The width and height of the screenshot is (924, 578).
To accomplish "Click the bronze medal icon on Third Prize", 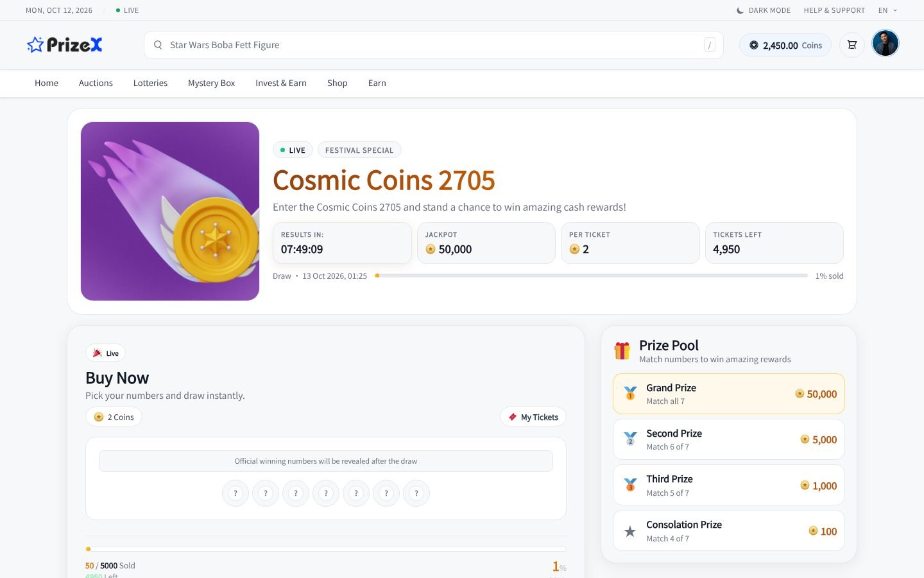I will (x=630, y=484).
